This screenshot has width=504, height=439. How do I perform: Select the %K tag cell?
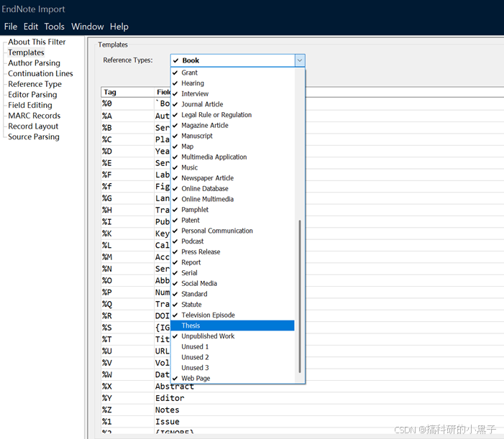[127, 234]
